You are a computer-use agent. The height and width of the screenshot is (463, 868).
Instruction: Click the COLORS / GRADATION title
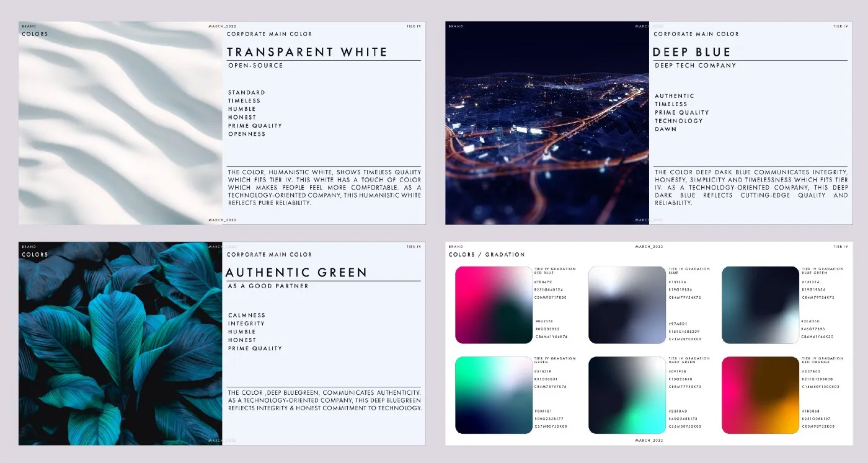click(487, 255)
